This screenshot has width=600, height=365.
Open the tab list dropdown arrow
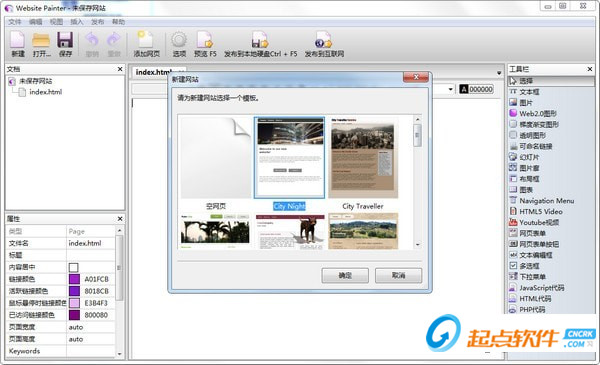click(499, 73)
